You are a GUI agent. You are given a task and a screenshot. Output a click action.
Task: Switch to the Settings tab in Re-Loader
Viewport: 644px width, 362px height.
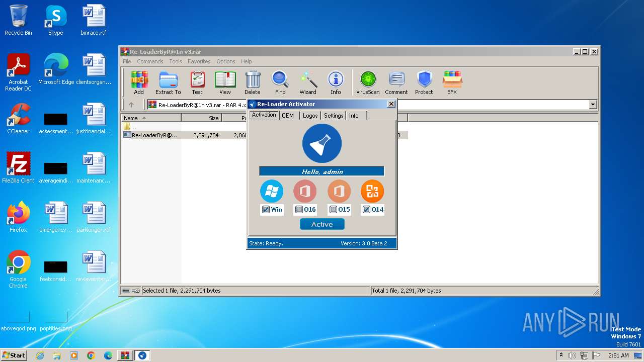[334, 116]
